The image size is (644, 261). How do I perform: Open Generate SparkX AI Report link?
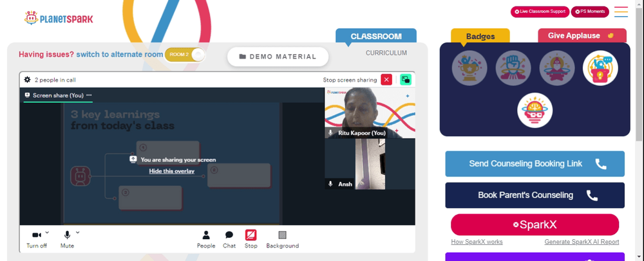click(x=582, y=242)
